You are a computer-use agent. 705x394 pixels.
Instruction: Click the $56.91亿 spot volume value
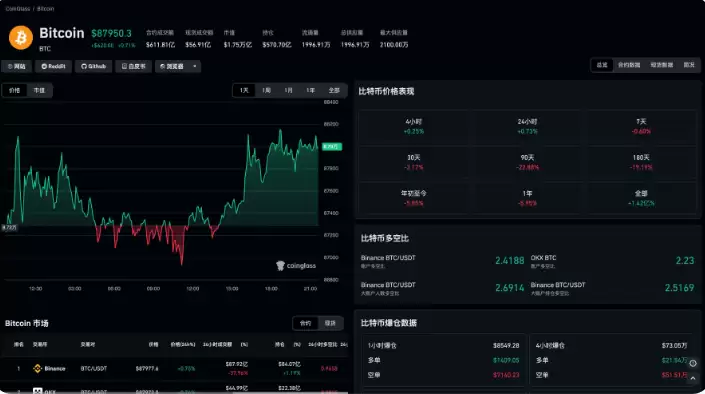(x=198, y=45)
